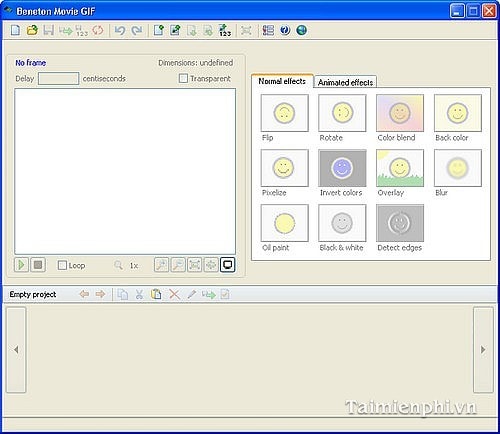The image size is (500, 434).
Task: Click the red circular arrows reload icon
Action: coord(98,30)
